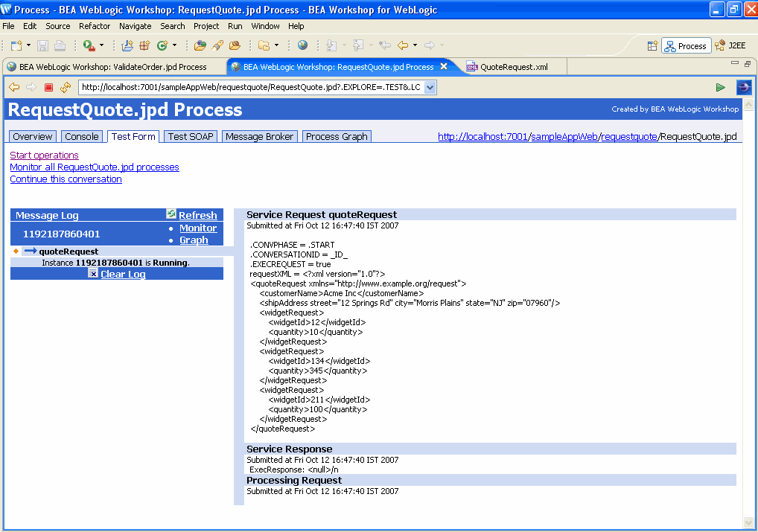758x532 pixels.
Task: Close the RequestQuote.jpd Process tab
Action: pyautogui.click(x=443, y=67)
